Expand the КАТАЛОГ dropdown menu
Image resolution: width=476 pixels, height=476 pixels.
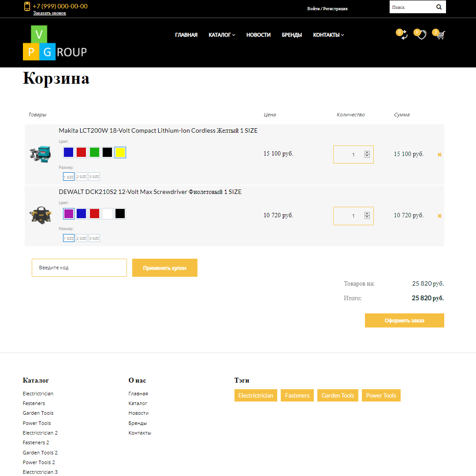pos(222,35)
